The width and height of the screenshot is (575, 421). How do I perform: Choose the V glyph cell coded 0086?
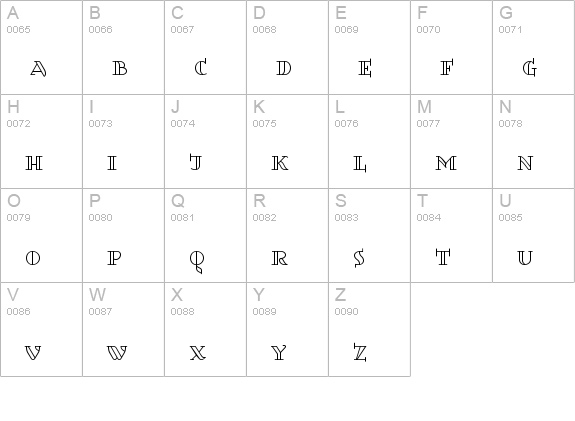(x=41, y=329)
